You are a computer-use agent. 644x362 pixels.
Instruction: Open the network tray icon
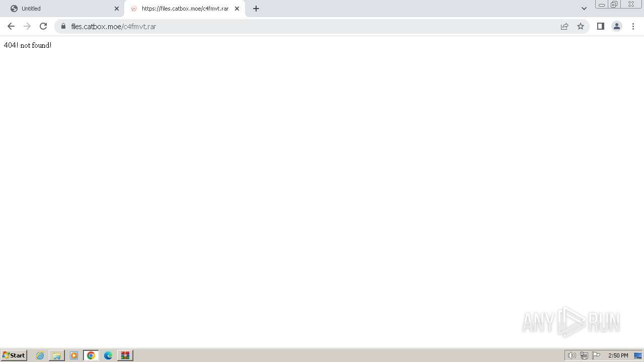click(x=584, y=355)
